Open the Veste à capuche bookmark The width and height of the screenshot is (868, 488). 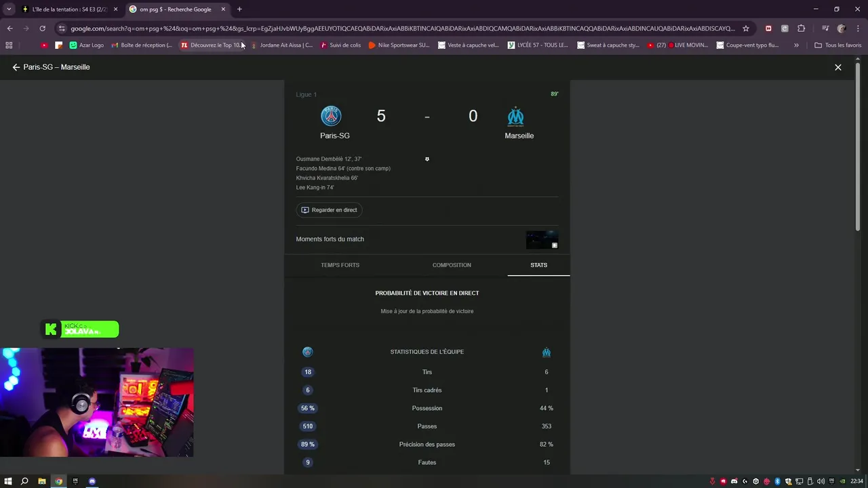tap(469, 45)
